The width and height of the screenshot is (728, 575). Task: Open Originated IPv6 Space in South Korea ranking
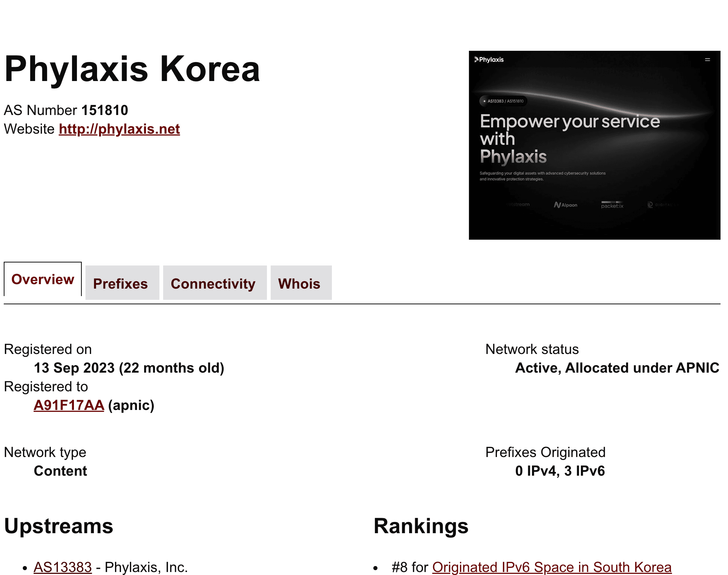[552, 567]
